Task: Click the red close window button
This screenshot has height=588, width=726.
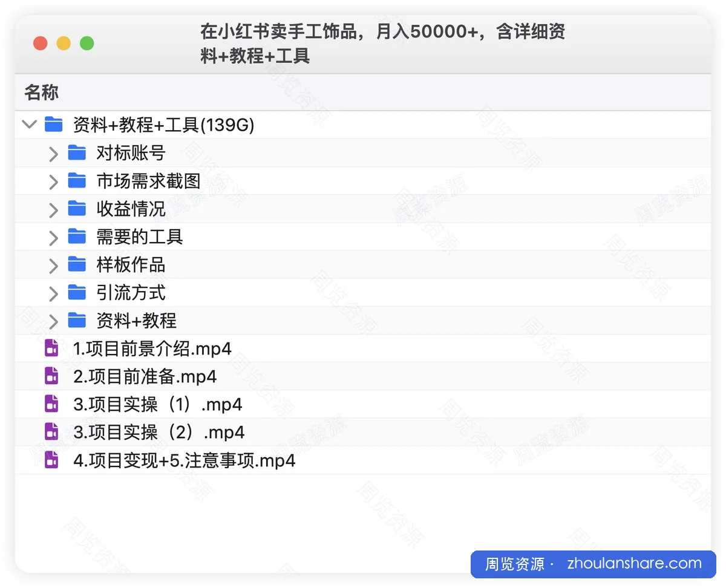Action: (x=41, y=44)
